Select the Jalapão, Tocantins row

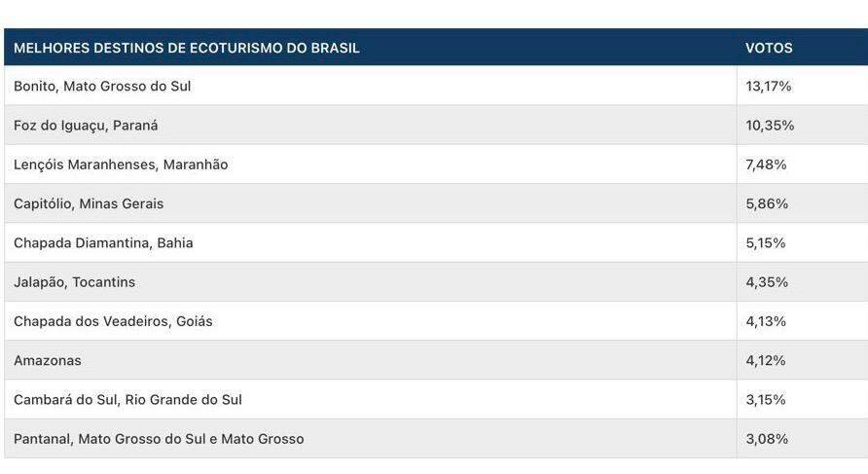tap(75, 282)
